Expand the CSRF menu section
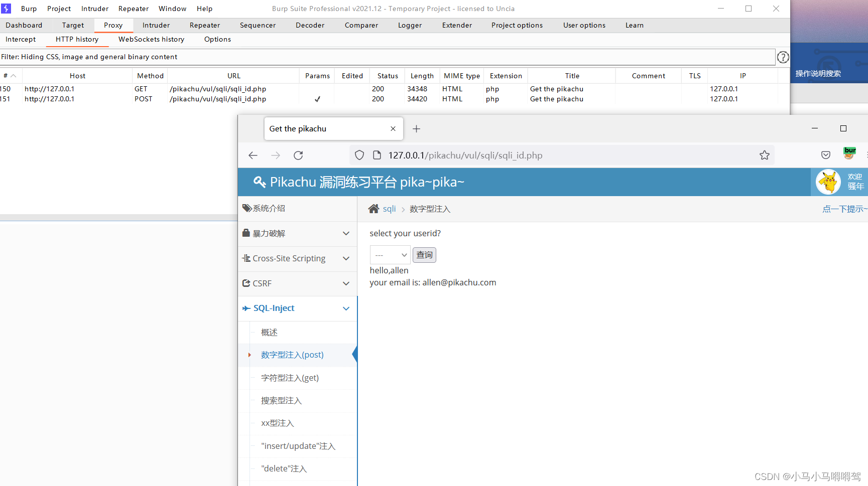The width and height of the screenshot is (868, 486). click(298, 284)
